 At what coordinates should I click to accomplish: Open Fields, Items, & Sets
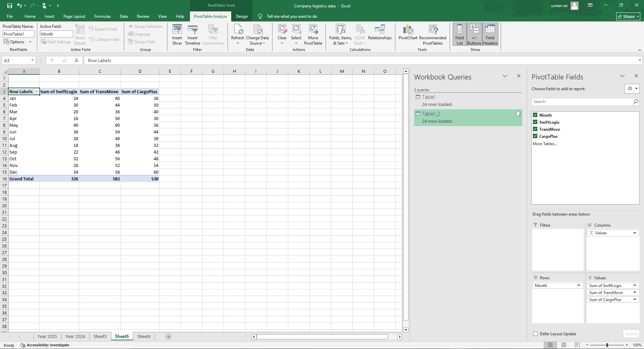(x=340, y=35)
